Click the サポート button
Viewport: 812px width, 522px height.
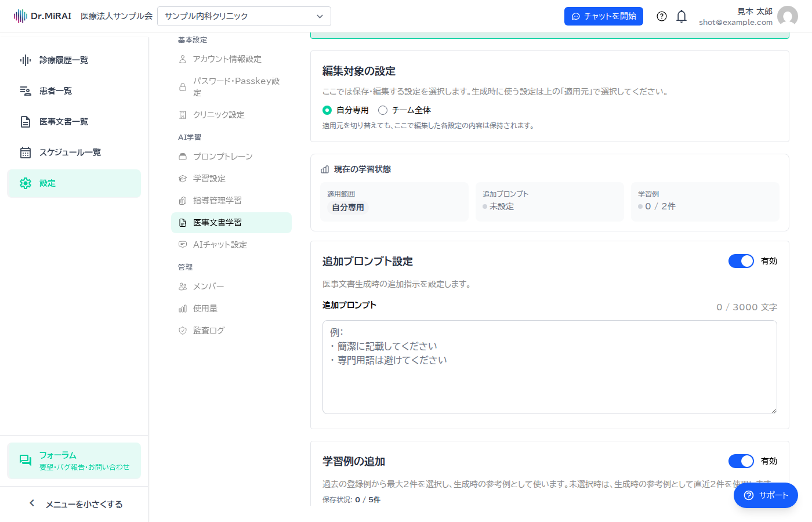[x=766, y=495]
